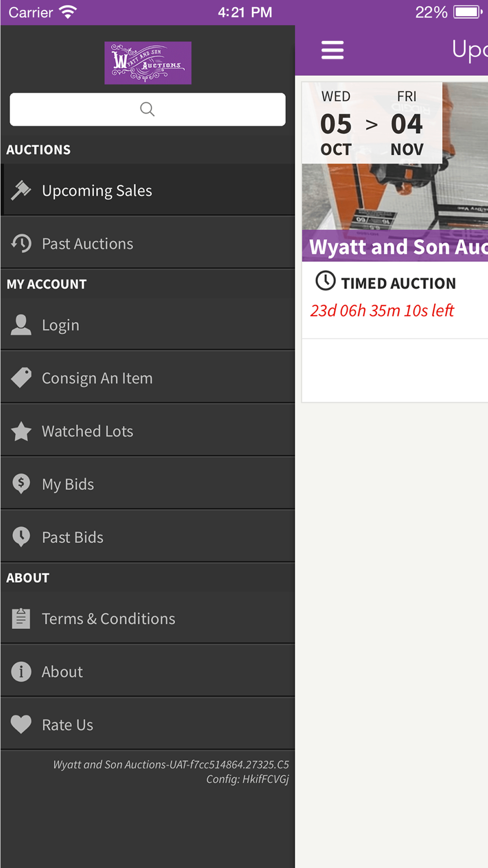The image size is (488, 868).
Task: Tap the person icon next to Login
Action: point(21,325)
